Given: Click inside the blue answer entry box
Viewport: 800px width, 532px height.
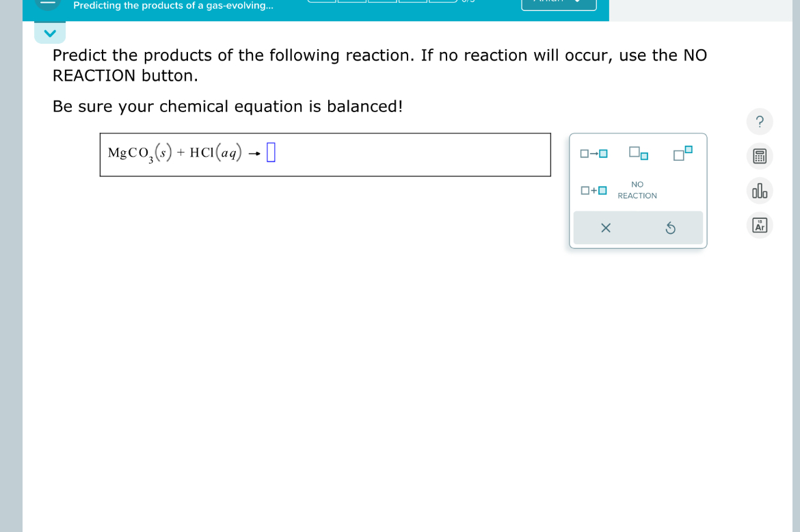Looking at the screenshot, I should coord(271,153).
